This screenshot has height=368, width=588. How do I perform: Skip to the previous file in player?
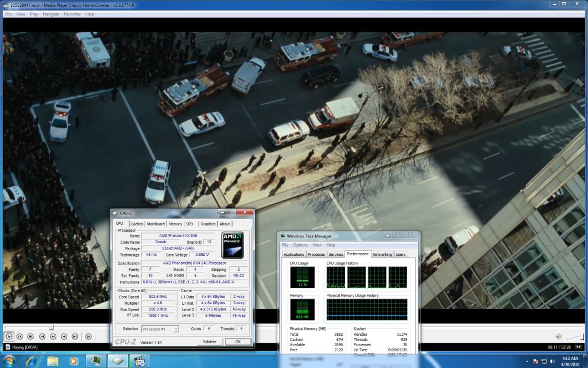[x=42, y=336]
